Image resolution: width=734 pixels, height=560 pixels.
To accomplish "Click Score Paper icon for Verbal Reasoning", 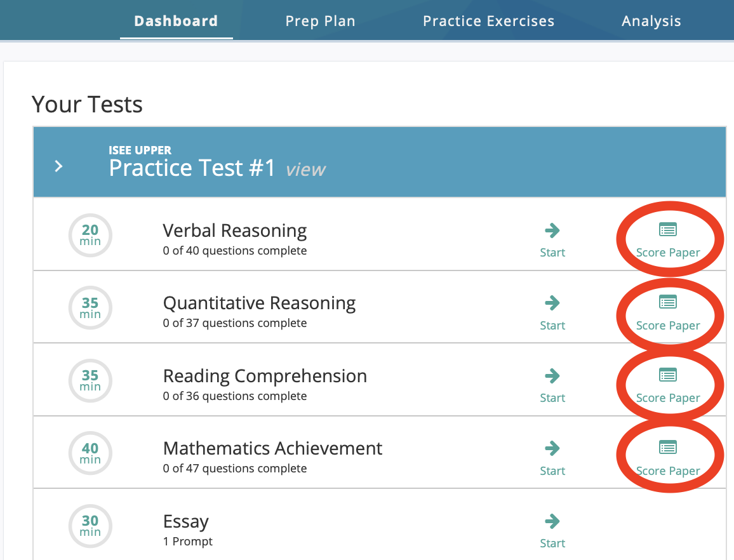I will [667, 230].
